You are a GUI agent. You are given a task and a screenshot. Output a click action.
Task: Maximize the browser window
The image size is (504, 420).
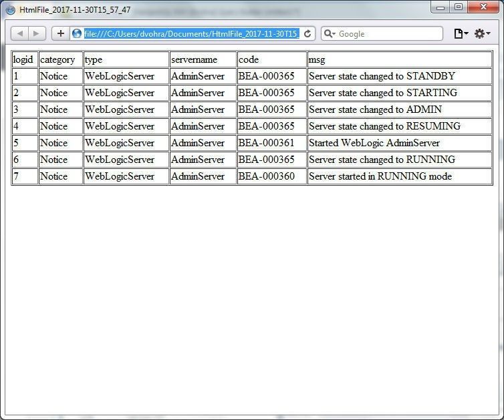(459, 7)
